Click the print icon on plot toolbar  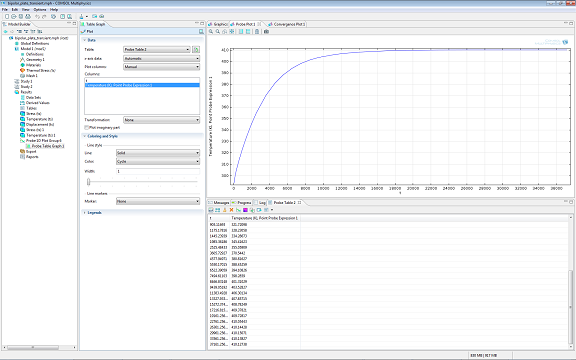click(x=257, y=32)
